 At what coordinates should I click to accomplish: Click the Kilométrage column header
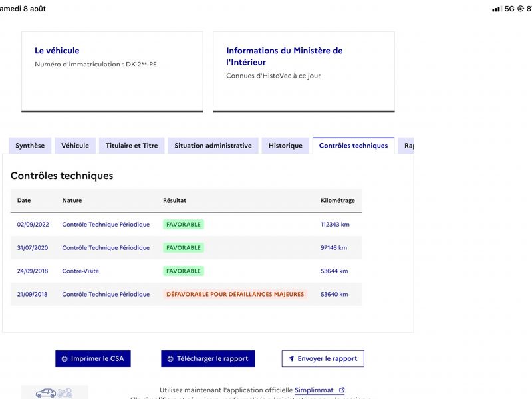click(338, 201)
